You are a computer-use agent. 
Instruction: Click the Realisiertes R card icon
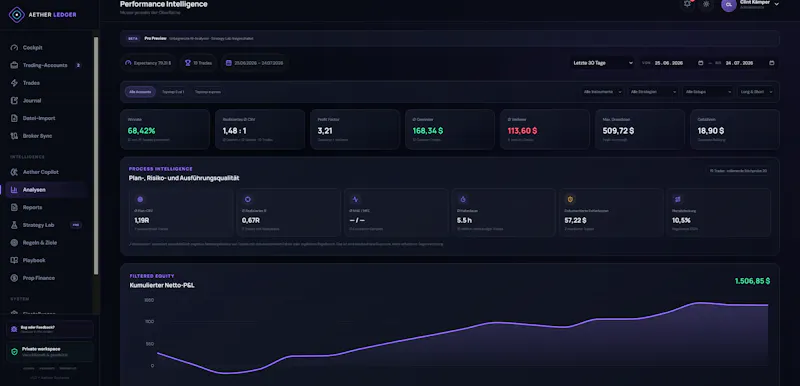pyautogui.click(x=248, y=199)
